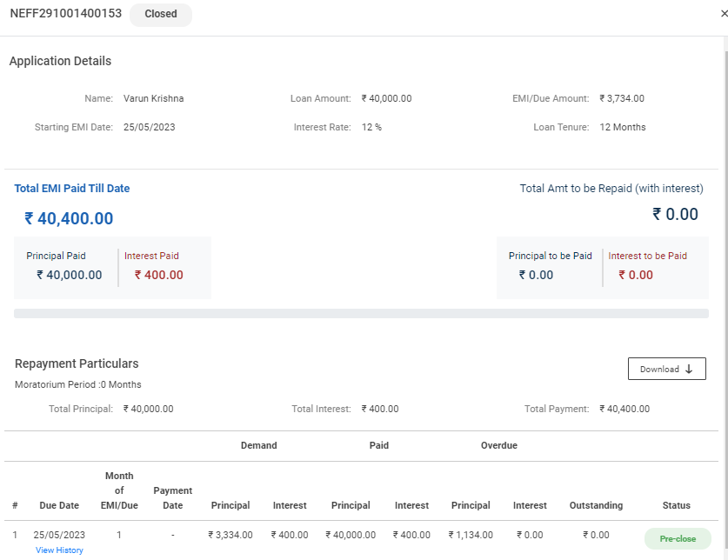
Task: Click the green Pre-close status badge
Action: pos(678,538)
